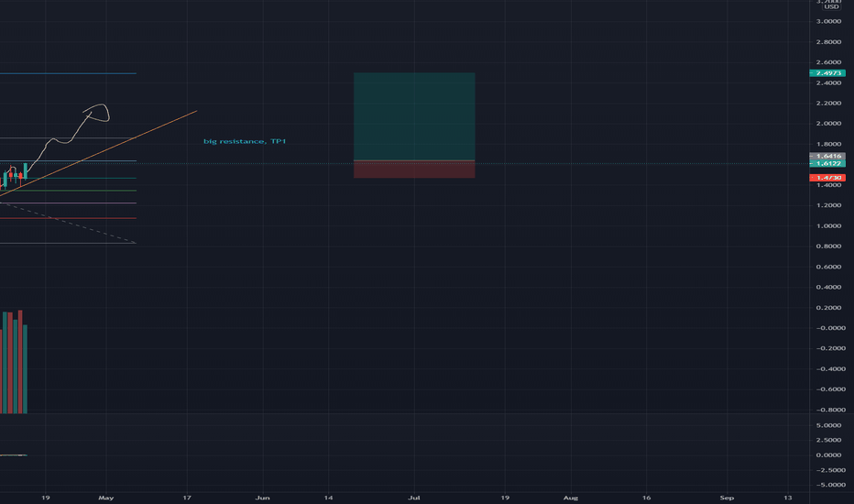This screenshot has height=504, width=854.
Task: Select the green profit zone of long position
Action: click(414, 116)
